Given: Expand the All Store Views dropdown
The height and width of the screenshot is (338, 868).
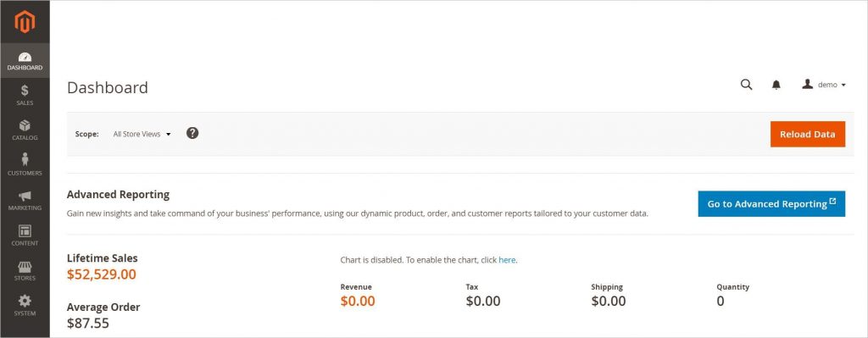Looking at the screenshot, I should coord(142,134).
